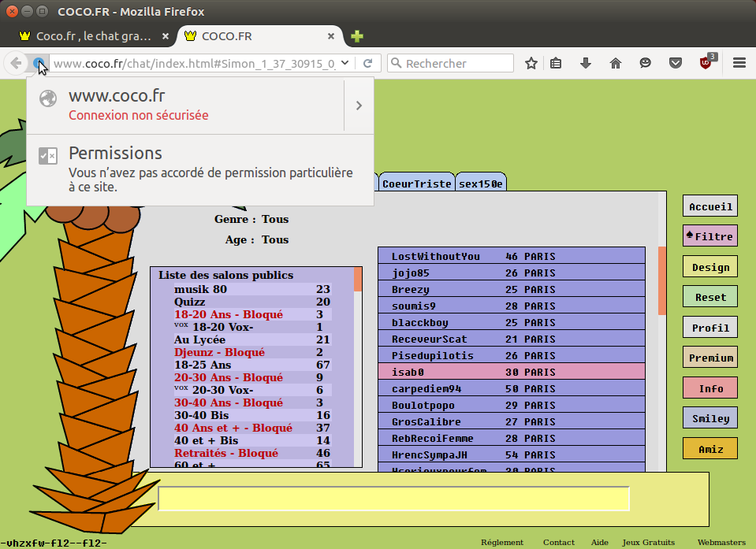Join the 'musik 80' salon
Image resolution: width=756 pixels, height=549 pixels.
(252, 289)
